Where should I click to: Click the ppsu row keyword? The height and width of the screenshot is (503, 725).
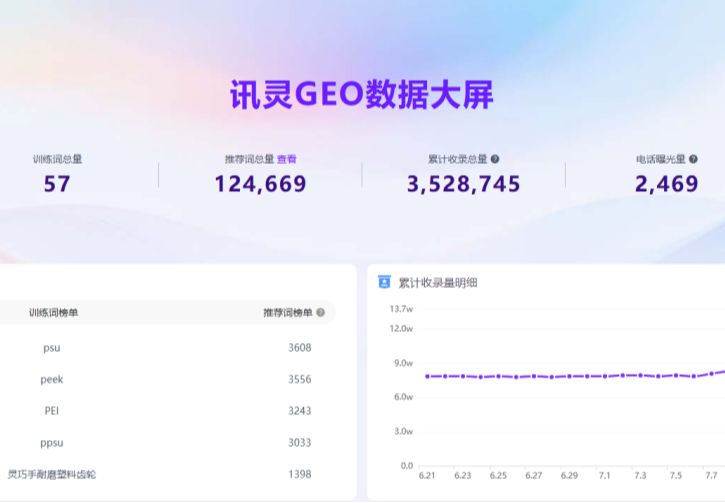[52, 442]
